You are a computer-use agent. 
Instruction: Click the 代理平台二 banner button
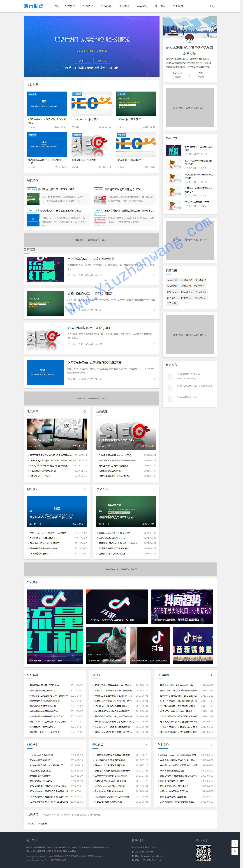pos(102,61)
